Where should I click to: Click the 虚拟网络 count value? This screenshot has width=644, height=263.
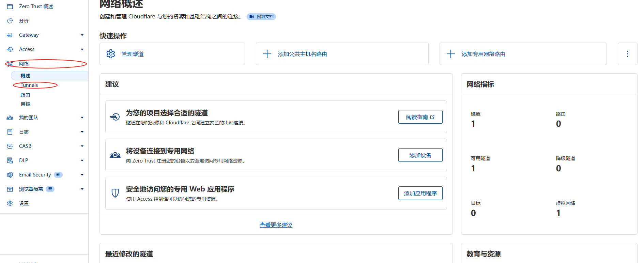click(558, 213)
